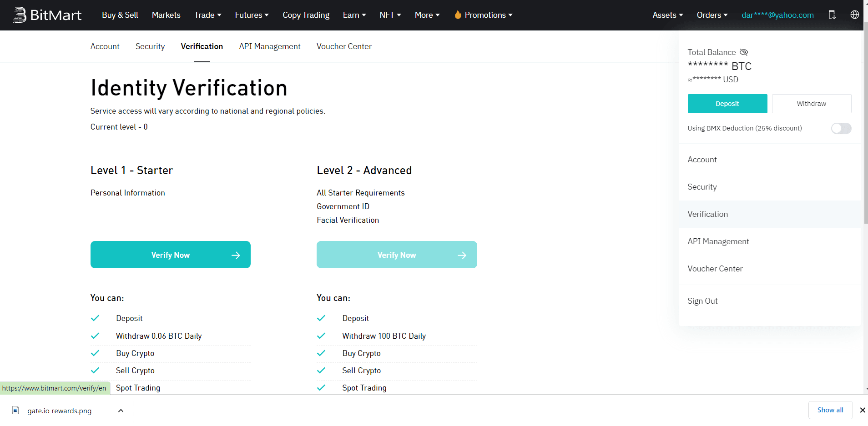Open Copy Trading page

[x=306, y=15]
